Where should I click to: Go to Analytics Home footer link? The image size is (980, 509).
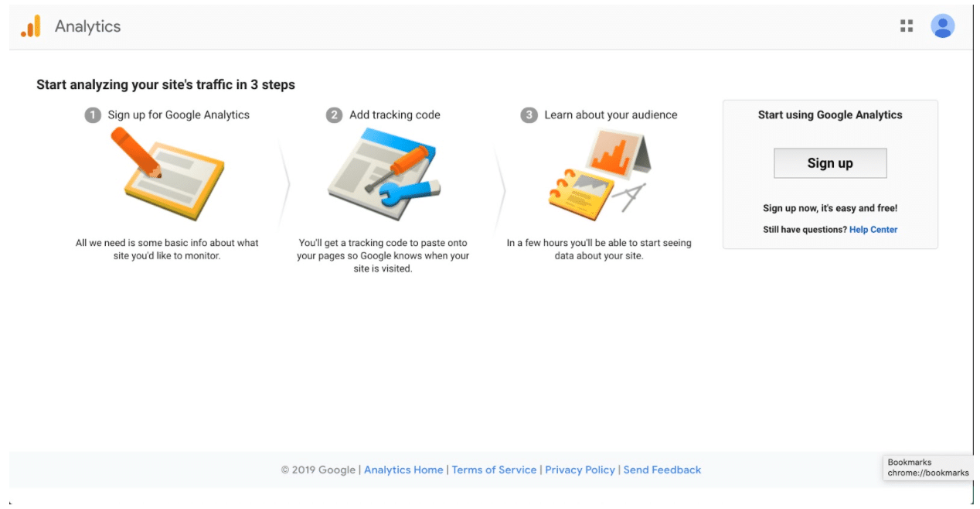tap(403, 470)
